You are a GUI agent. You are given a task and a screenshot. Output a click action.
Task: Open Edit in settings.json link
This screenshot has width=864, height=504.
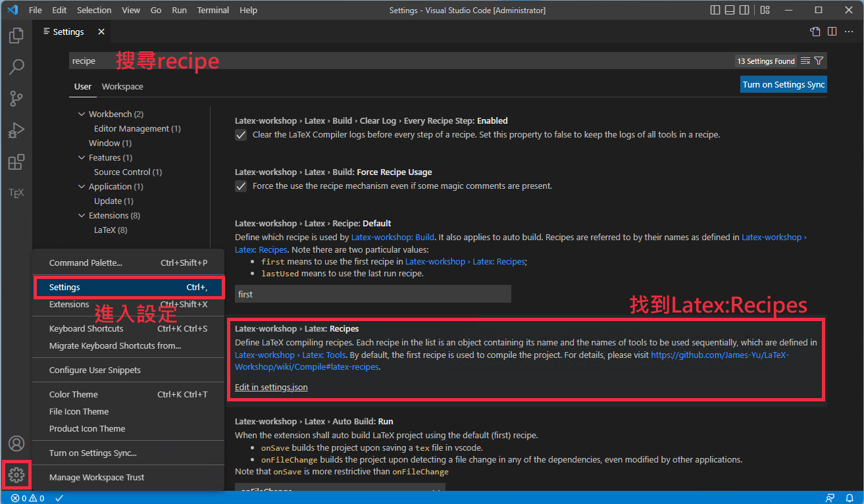tap(271, 387)
